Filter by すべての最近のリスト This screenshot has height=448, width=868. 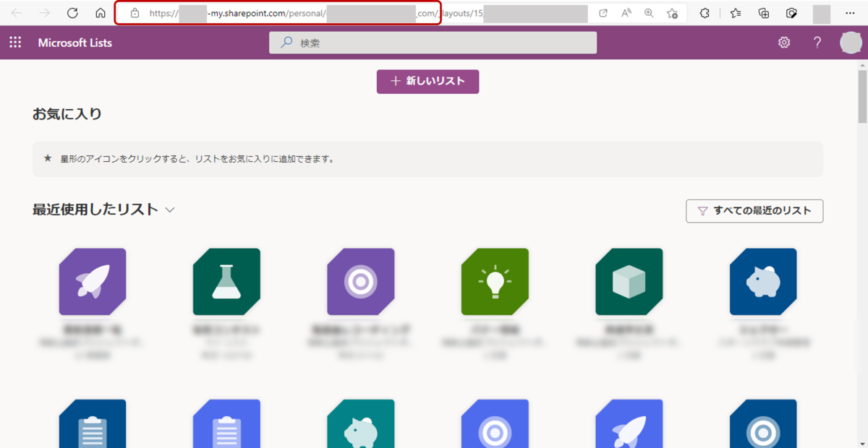coord(754,211)
